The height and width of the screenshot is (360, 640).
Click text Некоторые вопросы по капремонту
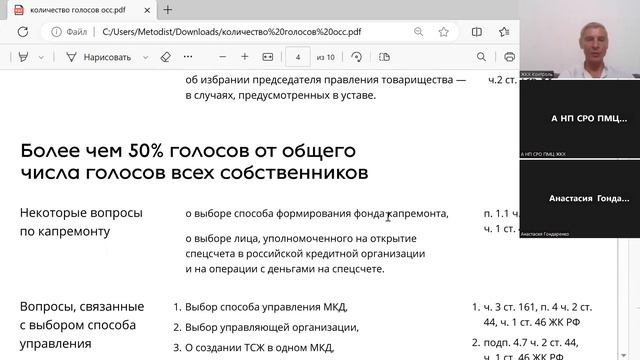[x=81, y=222]
